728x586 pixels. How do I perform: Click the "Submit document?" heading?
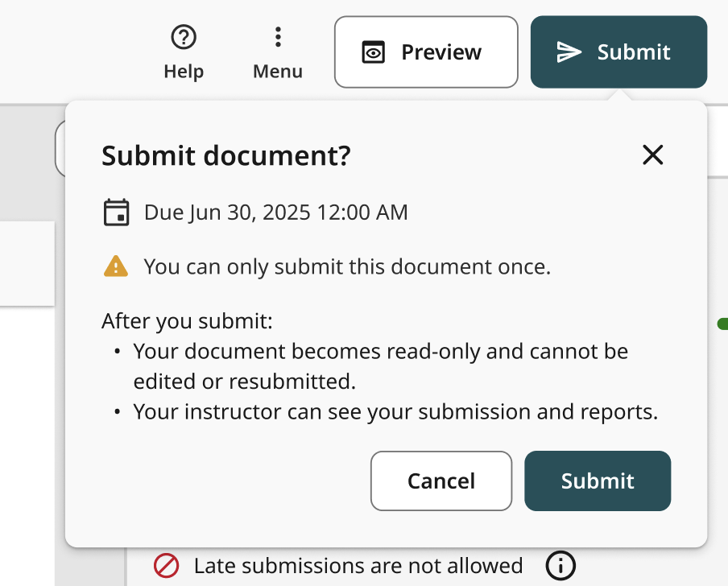(x=226, y=155)
